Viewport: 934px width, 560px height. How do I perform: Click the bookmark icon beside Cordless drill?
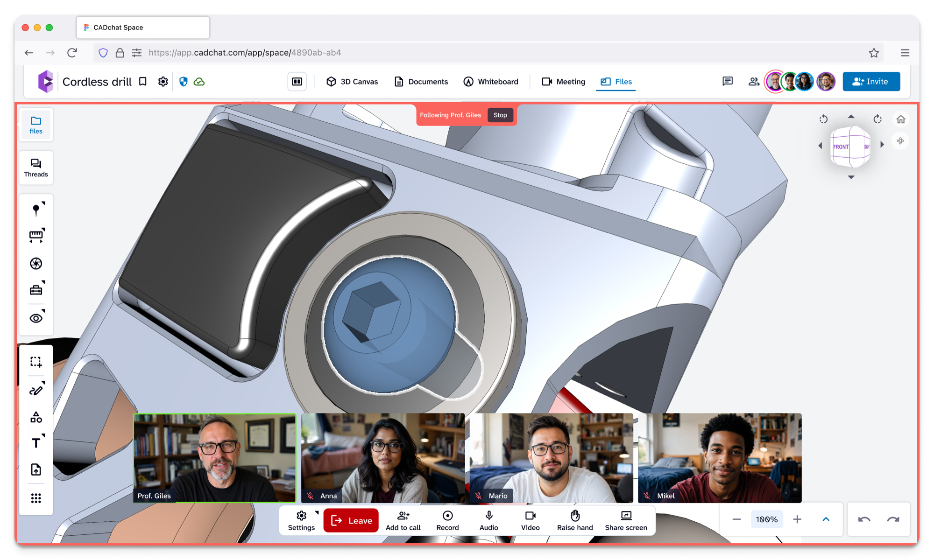coord(143,82)
